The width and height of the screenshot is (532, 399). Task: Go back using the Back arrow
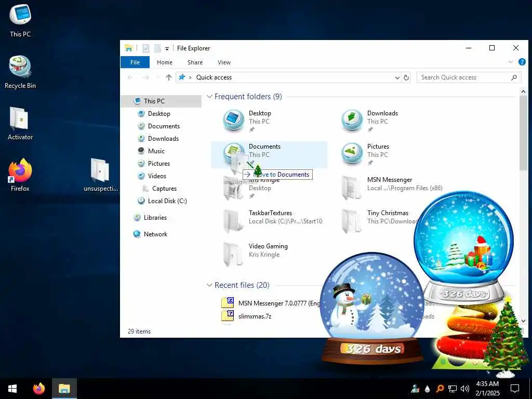(x=130, y=77)
